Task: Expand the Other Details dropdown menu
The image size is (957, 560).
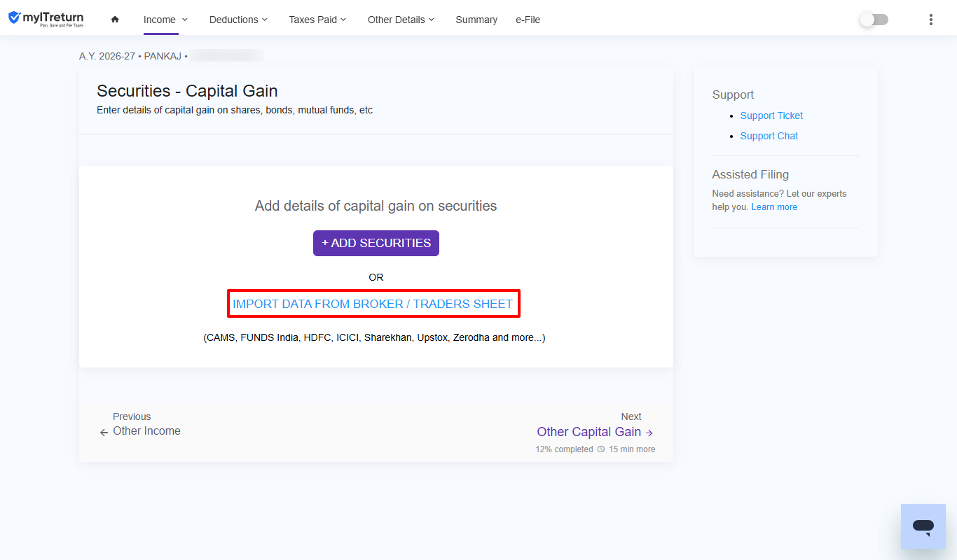Action: [x=401, y=20]
